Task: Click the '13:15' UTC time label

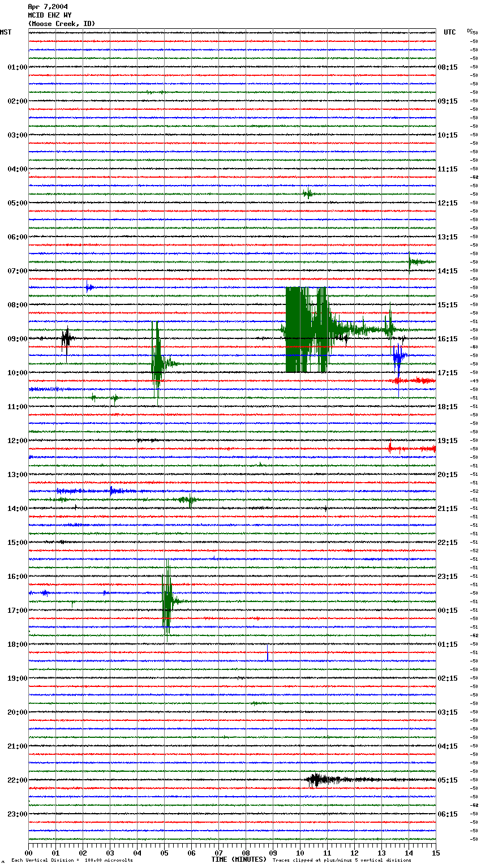Action: click(448, 237)
